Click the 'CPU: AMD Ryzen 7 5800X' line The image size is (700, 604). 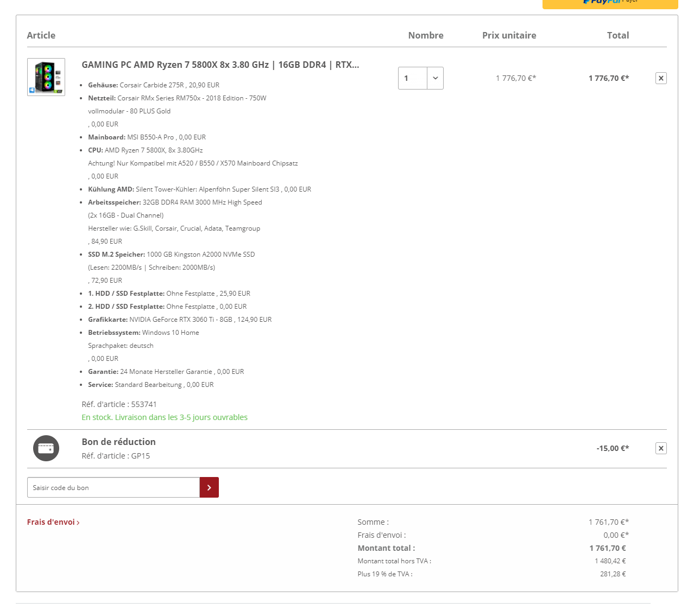coord(146,150)
